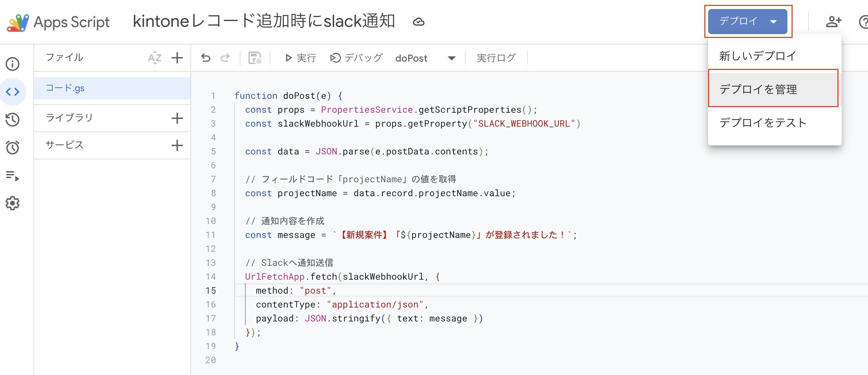Screen dimensions: 868x375
Task: Share the project with collaborators
Action: pyautogui.click(x=834, y=22)
